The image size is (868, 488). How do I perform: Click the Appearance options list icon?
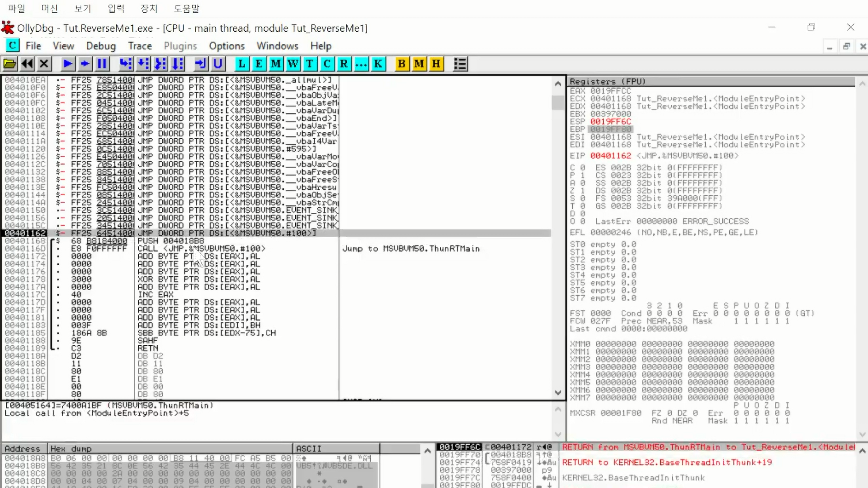click(460, 64)
